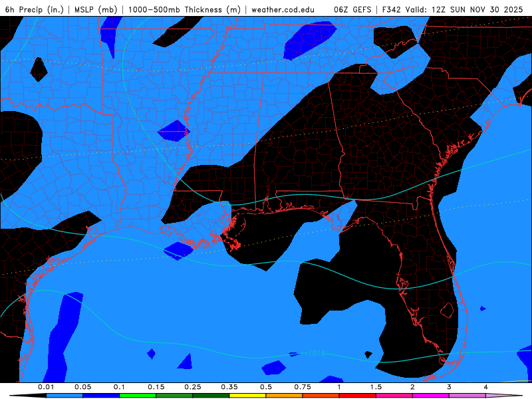Select the medium green 0.15–0.25 legend swatch
The image size is (532, 399).
(x=174, y=396)
